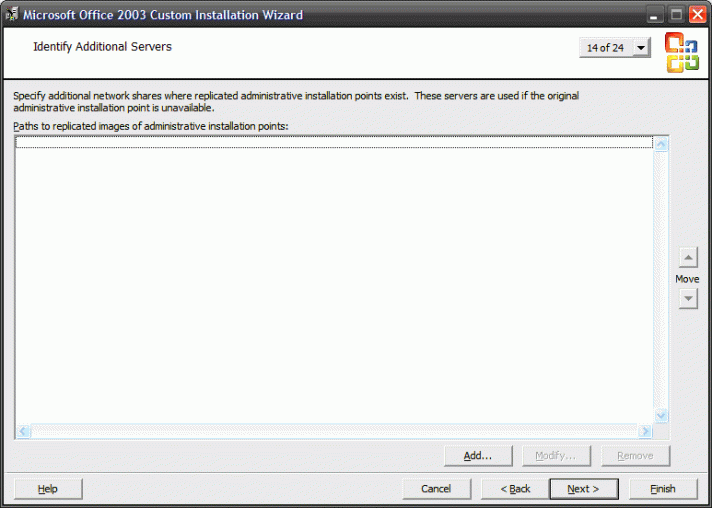This screenshot has width=712, height=508.
Task: Select the empty first row in paths list
Action: 334,142
